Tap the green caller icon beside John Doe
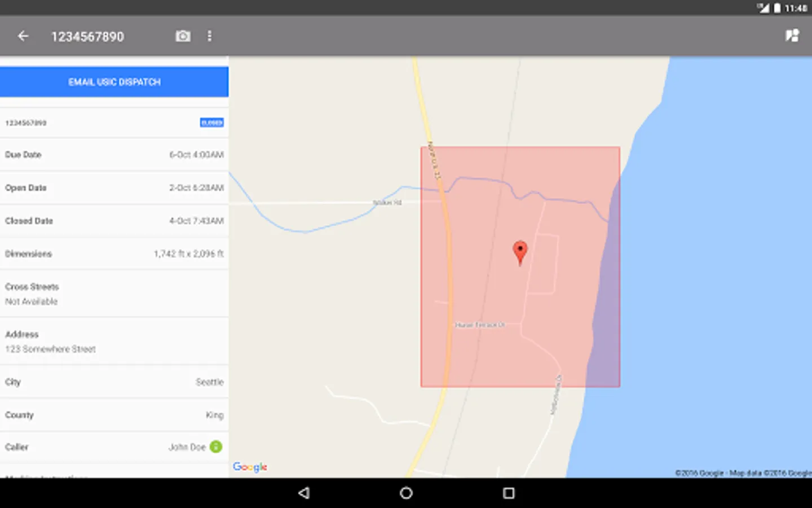Viewport: 812px width, 508px height. point(216,446)
